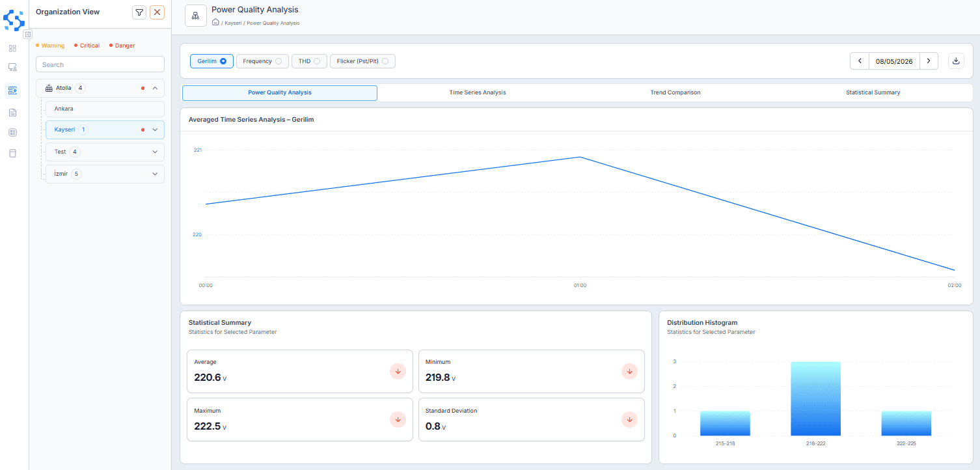
Task: Go to previous date arrow
Action: pyautogui.click(x=860, y=61)
